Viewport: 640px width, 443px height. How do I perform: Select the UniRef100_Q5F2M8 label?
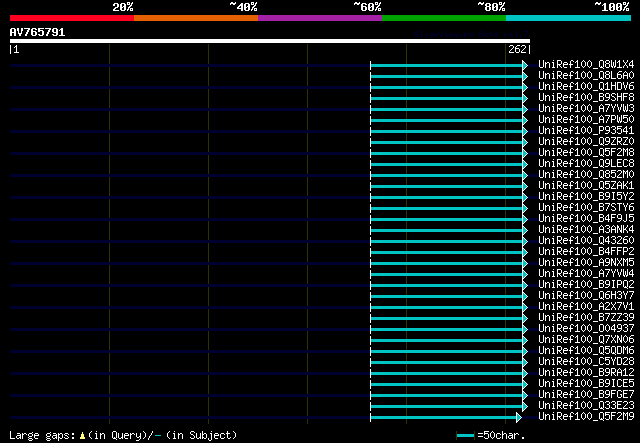point(586,153)
